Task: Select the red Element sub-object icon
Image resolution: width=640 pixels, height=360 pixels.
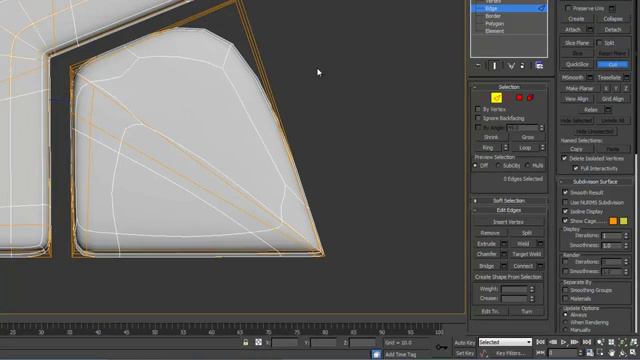Action: coord(530,98)
